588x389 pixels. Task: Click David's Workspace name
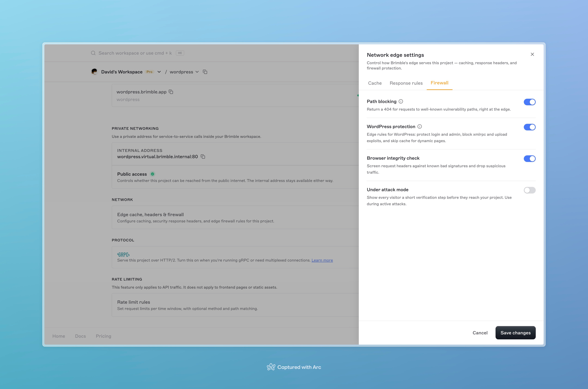point(122,72)
